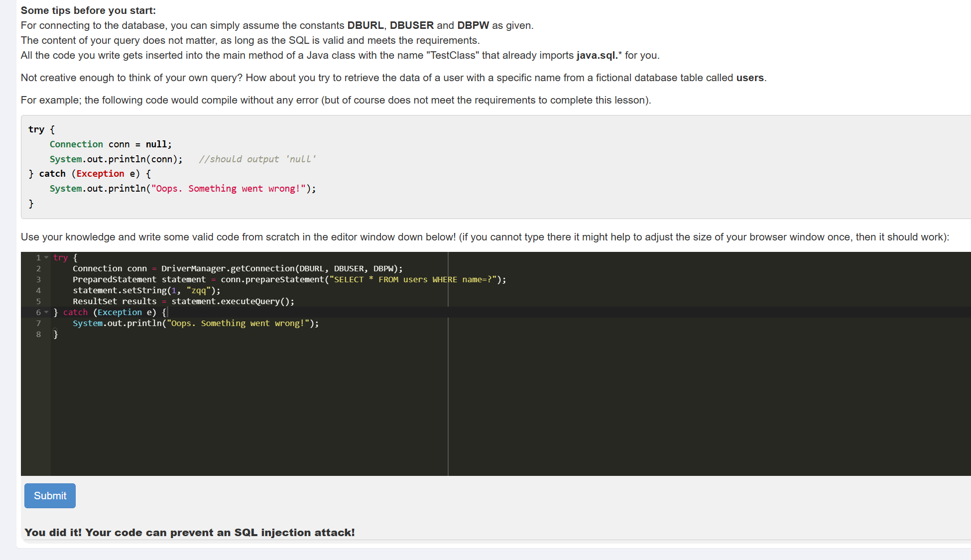This screenshot has height=560, width=971.
Task: Click the Exception keyword on editor line 6
Action: (120, 313)
